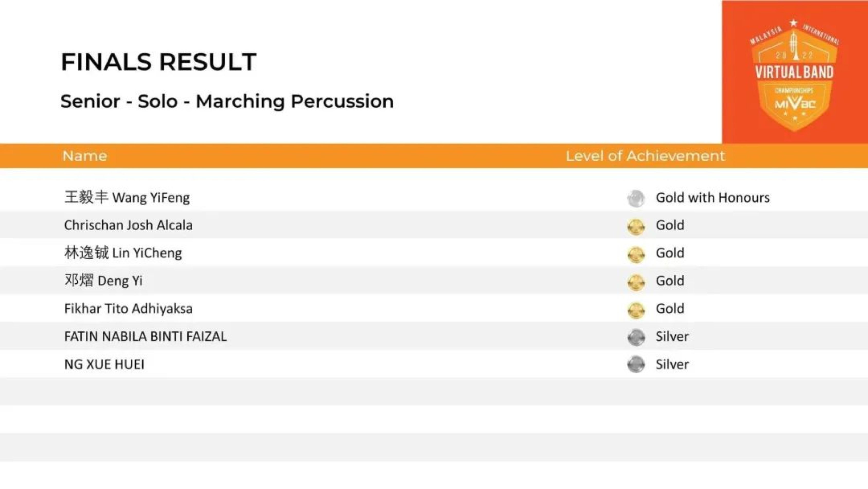The height and width of the screenshot is (489, 868).
Task: Click Lin YiCheng's gold medal icon
Action: coord(636,254)
